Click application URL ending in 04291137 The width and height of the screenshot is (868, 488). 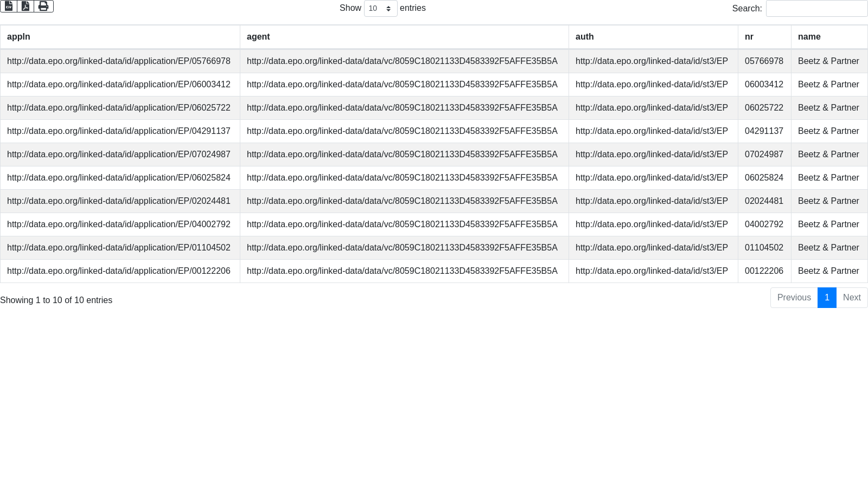pos(119,131)
